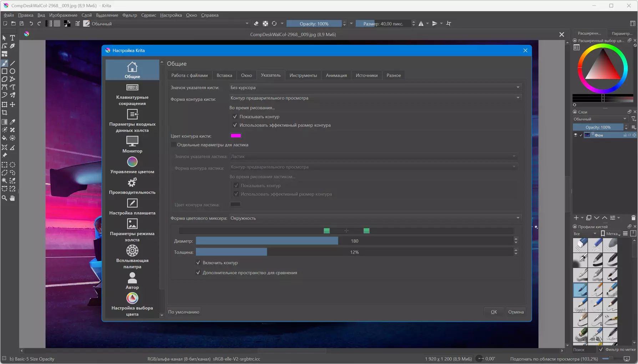Expand the Форма контура кисти dropdown
This screenshot has height=364, width=638.
point(375,98)
